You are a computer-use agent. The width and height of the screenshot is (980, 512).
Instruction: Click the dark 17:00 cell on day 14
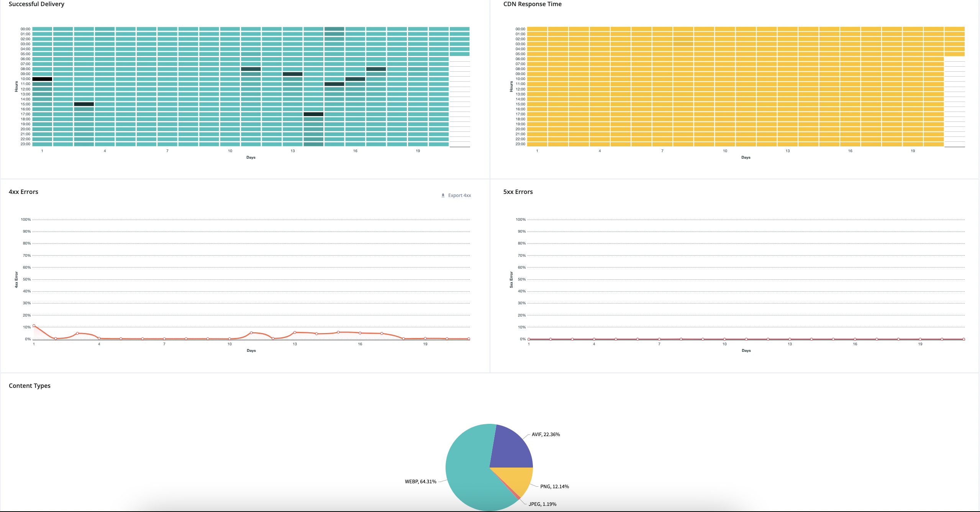(313, 114)
